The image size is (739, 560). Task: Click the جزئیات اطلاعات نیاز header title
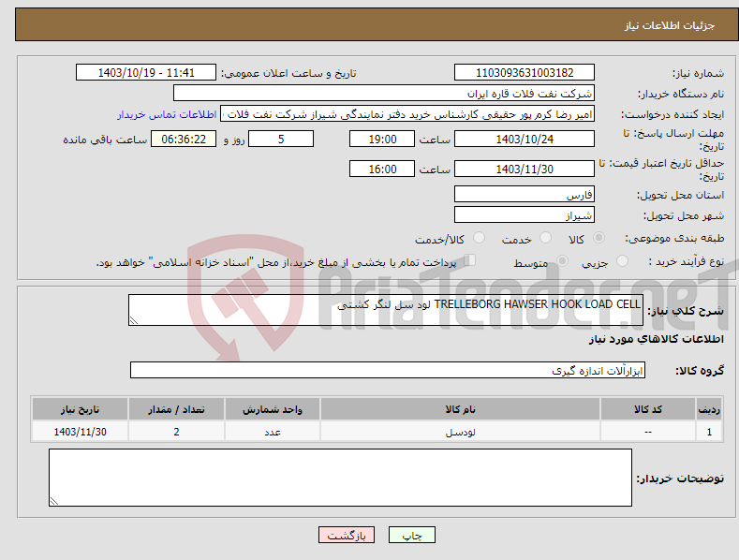[x=670, y=25]
